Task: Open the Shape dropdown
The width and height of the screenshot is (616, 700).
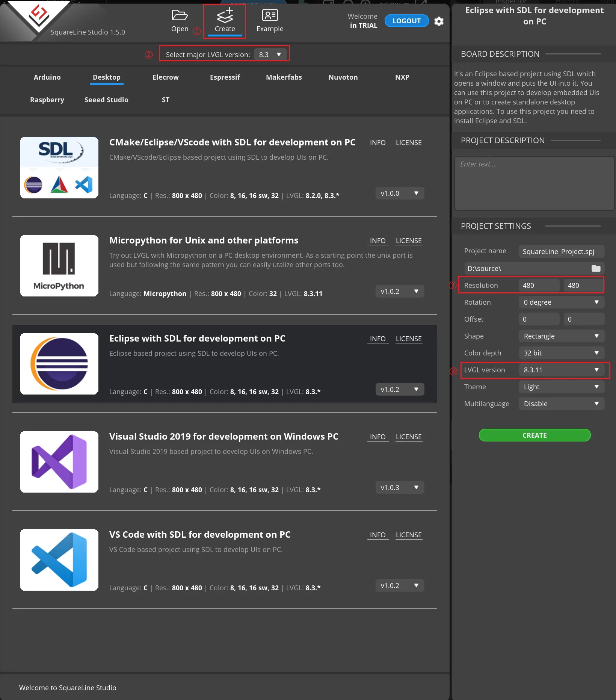Action: (x=561, y=336)
